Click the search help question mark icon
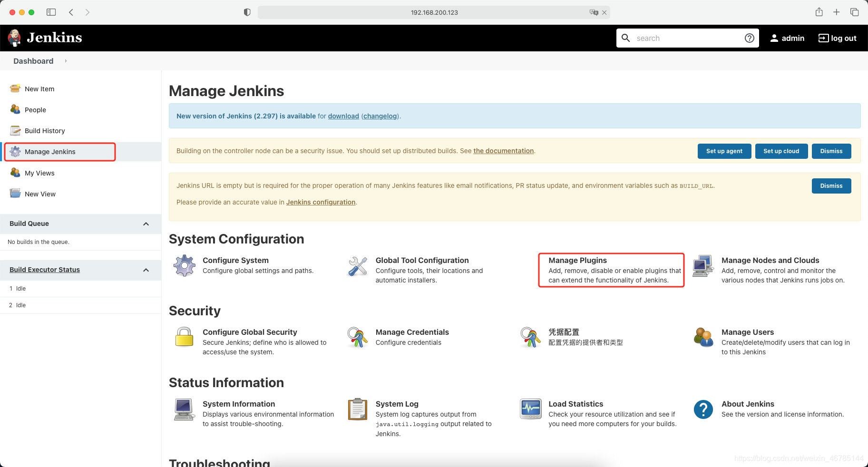Screen dimensions: 868x467 pyautogui.click(x=750, y=38)
